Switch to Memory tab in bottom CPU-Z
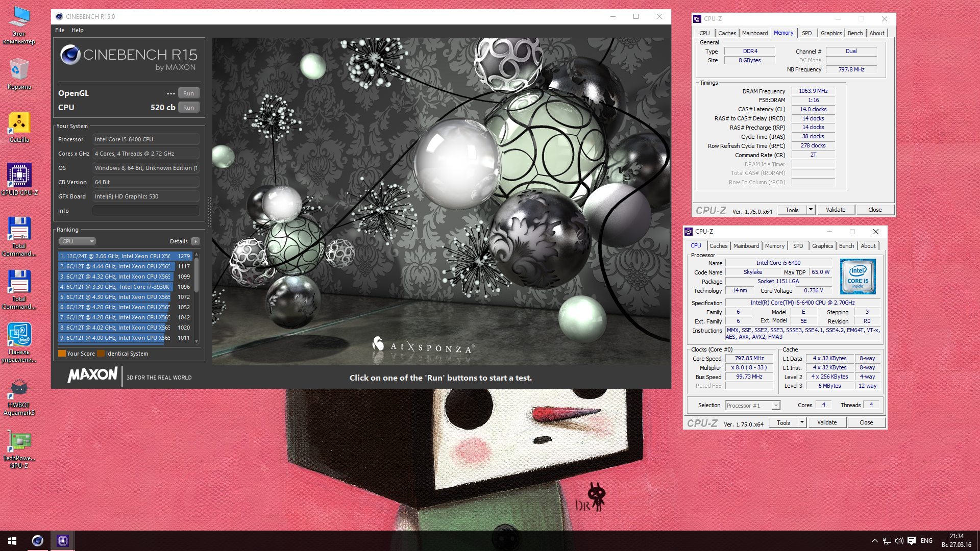The image size is (980, 551). (x=774, y=246)
